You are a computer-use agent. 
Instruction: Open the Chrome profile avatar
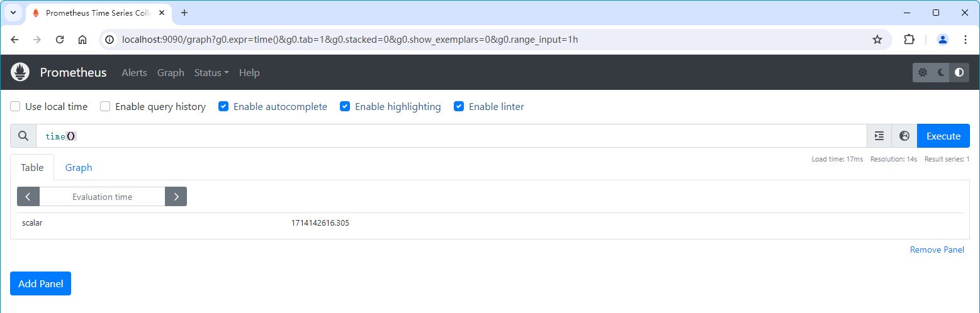943,39
